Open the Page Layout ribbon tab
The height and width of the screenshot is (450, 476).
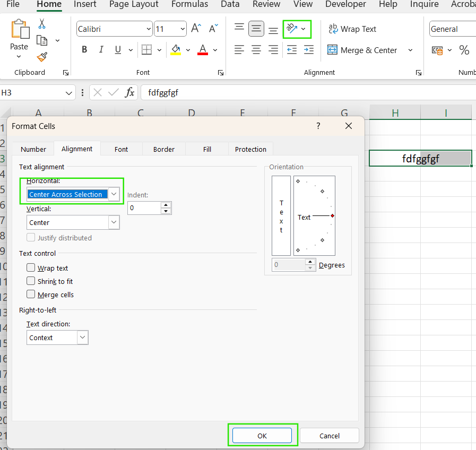(134, 4)
